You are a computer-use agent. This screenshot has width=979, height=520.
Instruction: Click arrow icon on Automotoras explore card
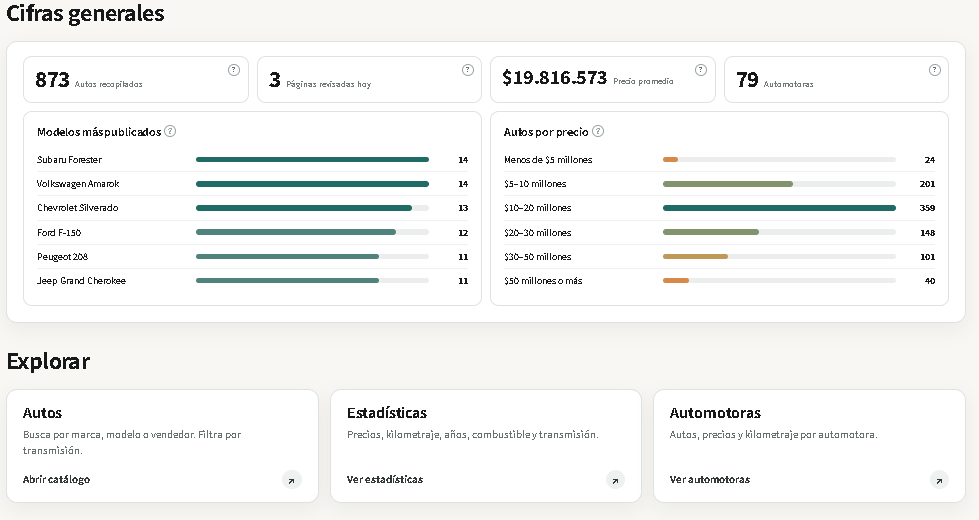click(x=939, y=480)
